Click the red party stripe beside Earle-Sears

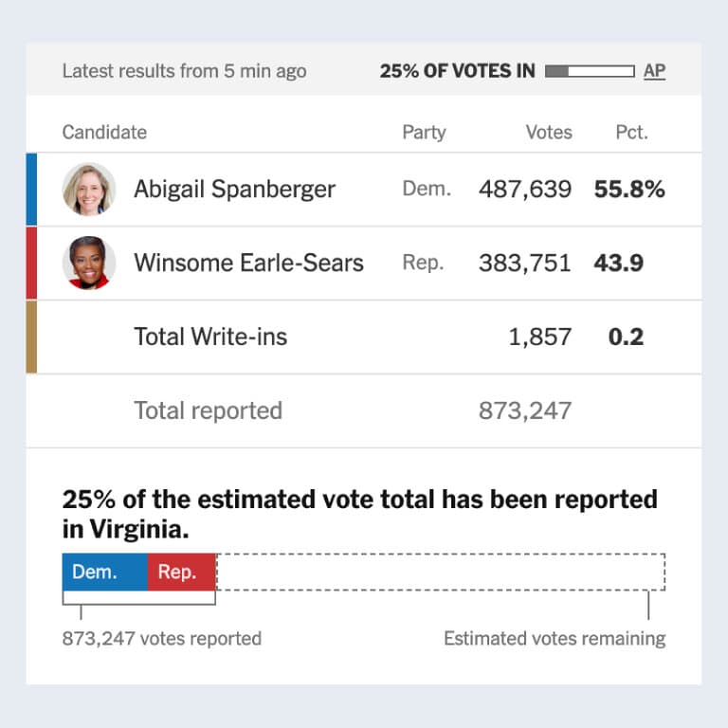click(31, 263)
